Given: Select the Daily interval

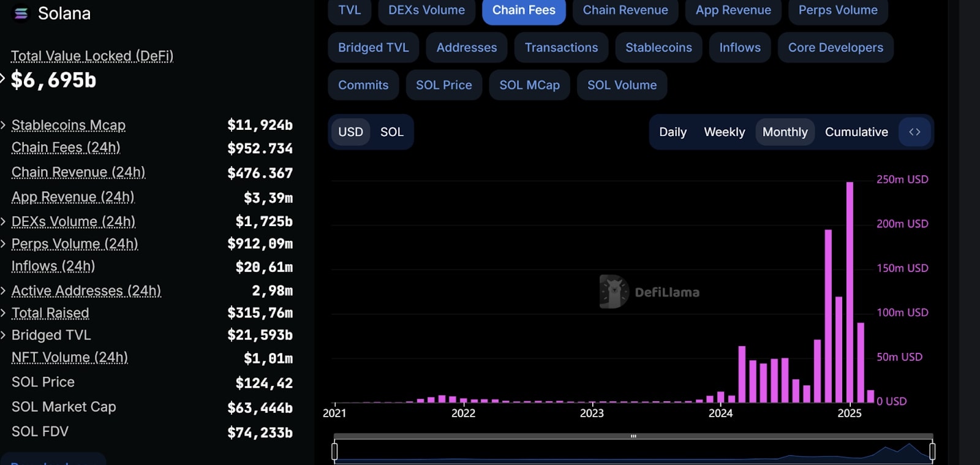Looking at the screenshot, I should [673, 132].
